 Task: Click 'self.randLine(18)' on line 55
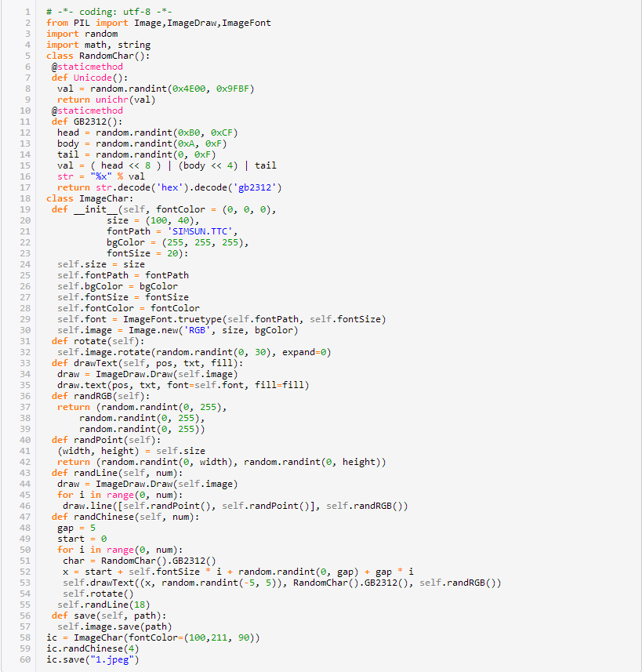pos(103,605)
